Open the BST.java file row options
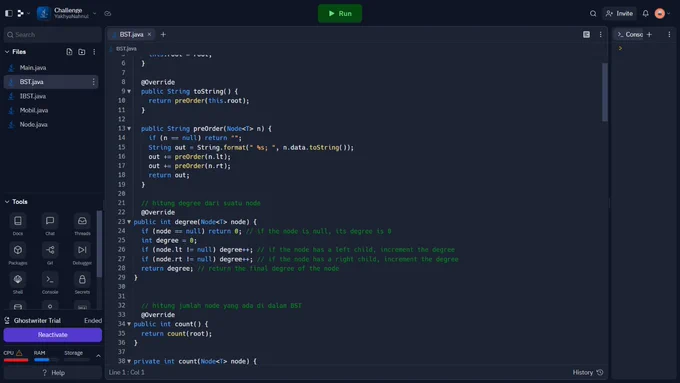 pyautogui.click(x=93, y=82)
